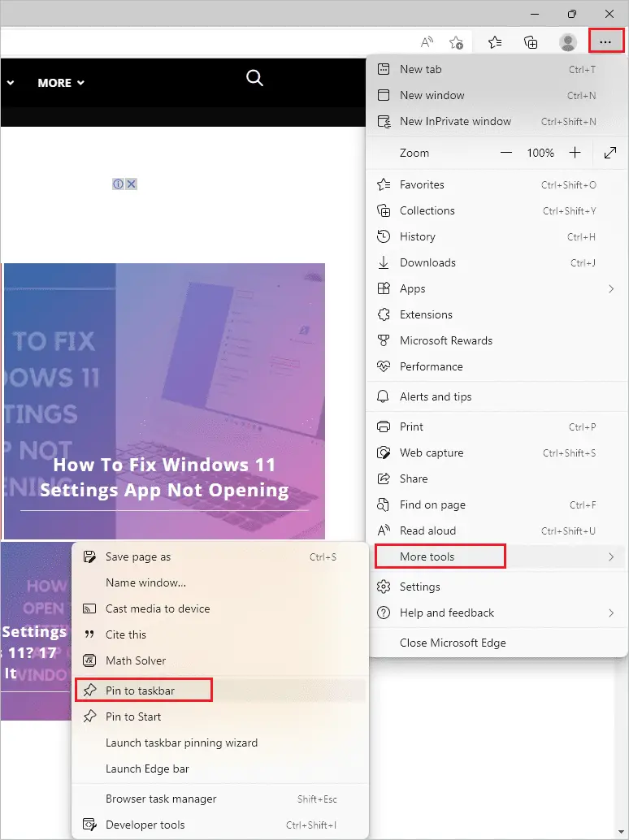This screenshot has width=629, height=840.
Task: Restore down the Edge window
Action: [x=571, y=13]
